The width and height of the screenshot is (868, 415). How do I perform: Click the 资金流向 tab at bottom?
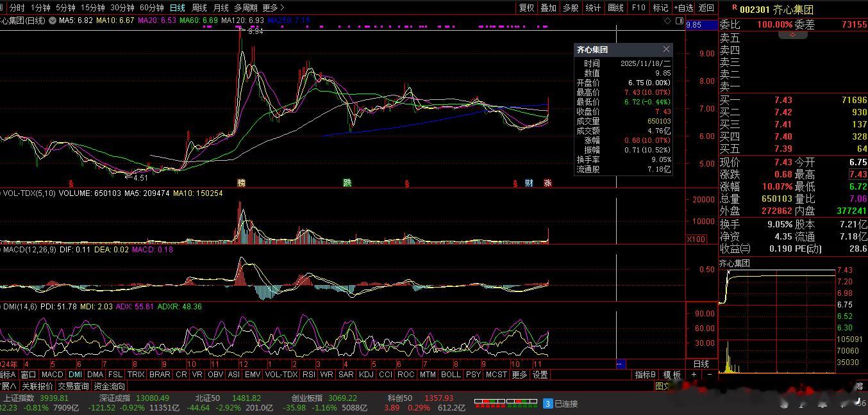click(x=110, y=386)
